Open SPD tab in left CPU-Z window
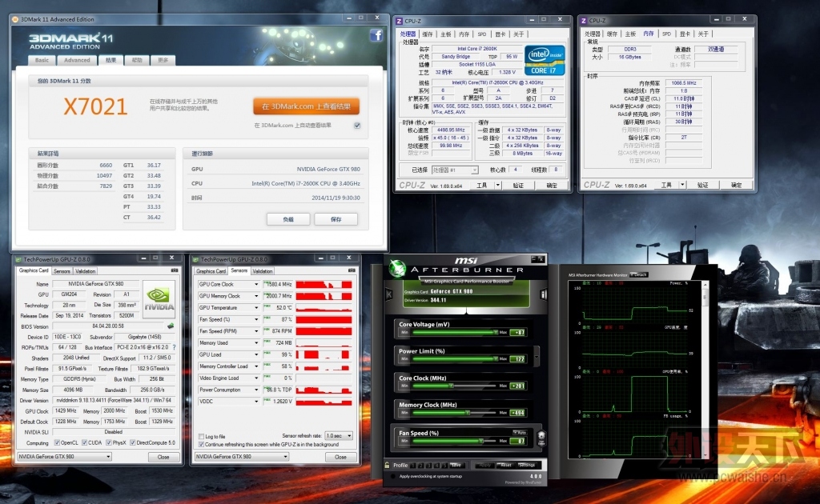The width and height of the screenshot is (820, 504). (x=482, y=34)
